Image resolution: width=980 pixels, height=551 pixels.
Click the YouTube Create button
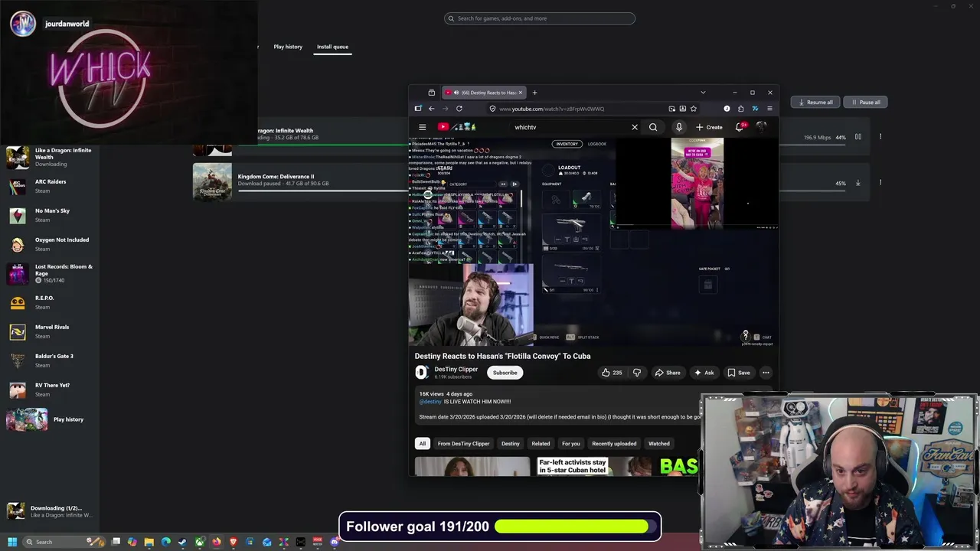coord(709,127)
